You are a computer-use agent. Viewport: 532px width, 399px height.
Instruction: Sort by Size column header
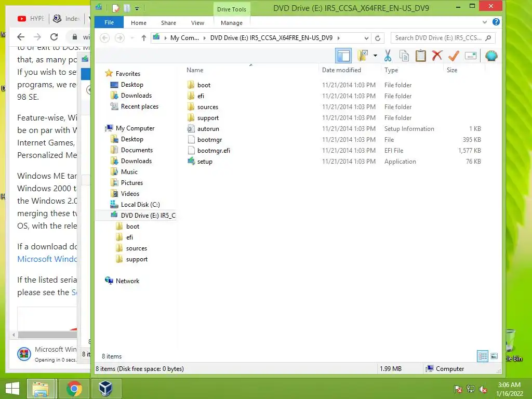(x=452, y=70)
